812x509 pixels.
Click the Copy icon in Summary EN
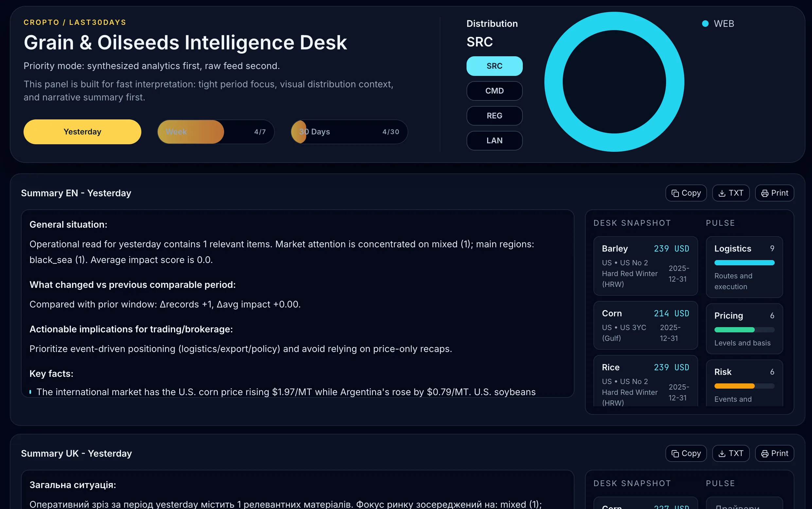[x=675, y=193]
